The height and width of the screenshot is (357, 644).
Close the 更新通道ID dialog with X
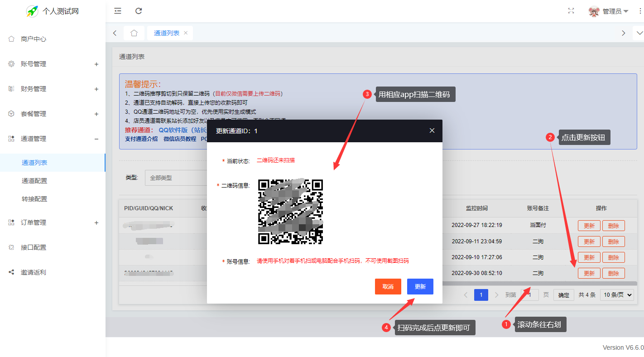pyautogui.click(x=432, y=130)
